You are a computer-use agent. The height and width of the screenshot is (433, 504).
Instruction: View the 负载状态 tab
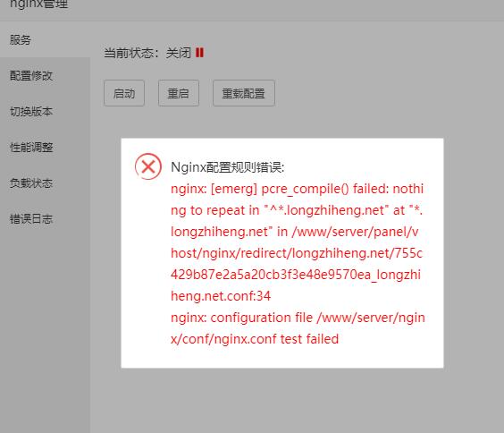[x=45, y=183]
